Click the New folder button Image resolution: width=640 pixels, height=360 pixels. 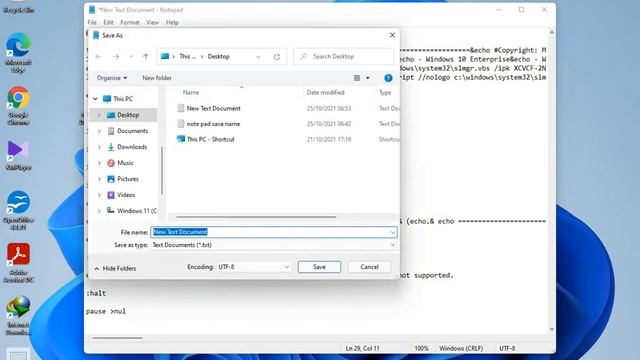point(157,78)
